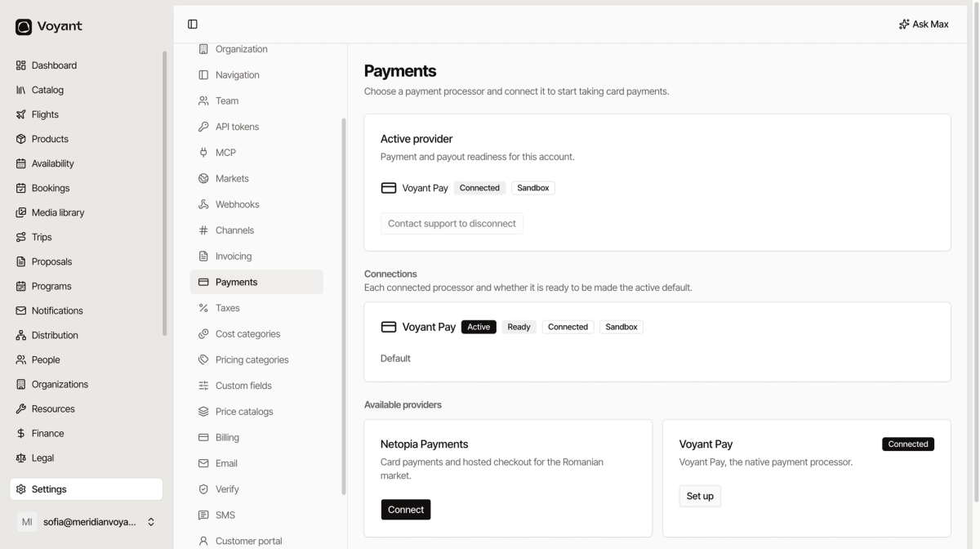The image size is (980, 549).
Task: Select the Payments settings item
Action: (x=256, y=282)
